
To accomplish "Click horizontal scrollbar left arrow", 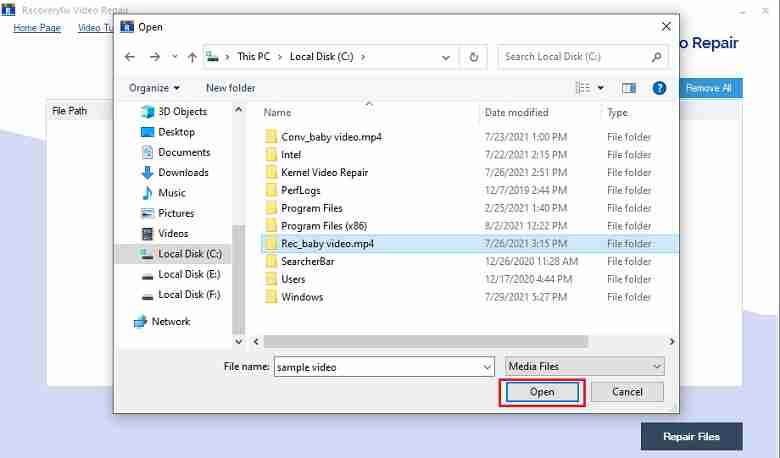I will [x=256, y=342].
